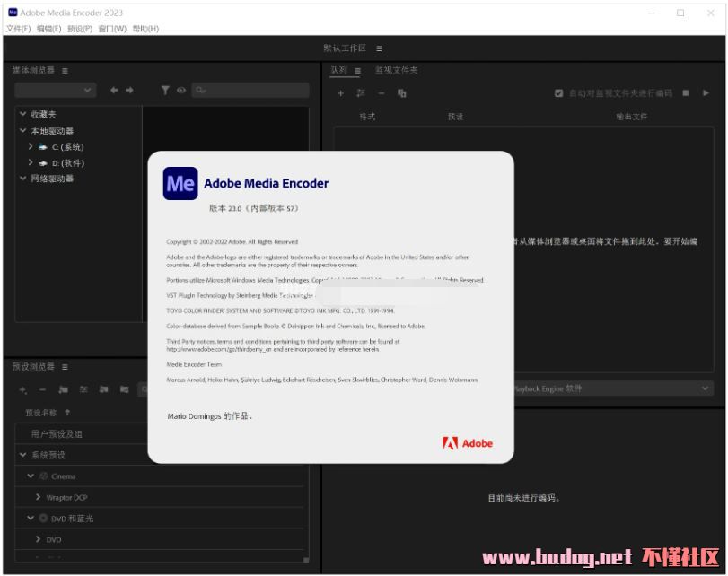Viewport: 728px width, 576px height.
Task: Open the 编辑(E) menu
Action: pos(48,29)
